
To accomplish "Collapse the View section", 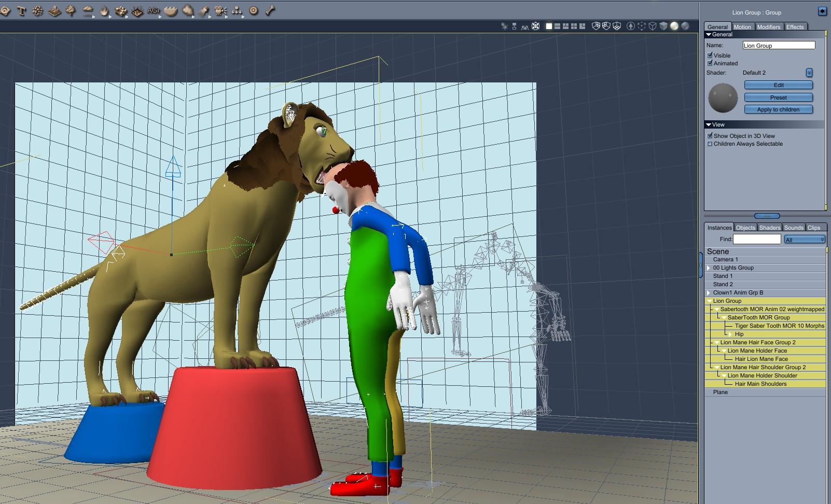I will coord(709,125).
